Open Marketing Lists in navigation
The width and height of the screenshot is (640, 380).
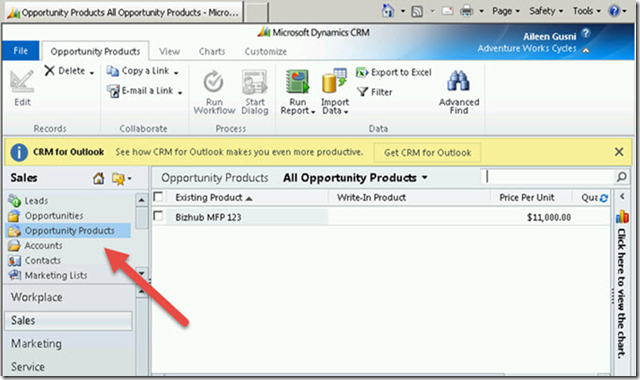pyautogui.click(x=48, y=276)
